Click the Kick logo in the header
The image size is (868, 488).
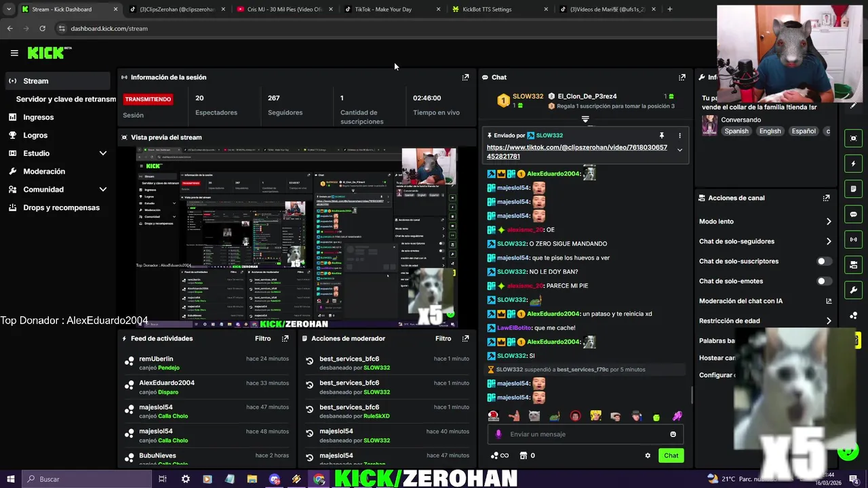[x=49, y=53]
